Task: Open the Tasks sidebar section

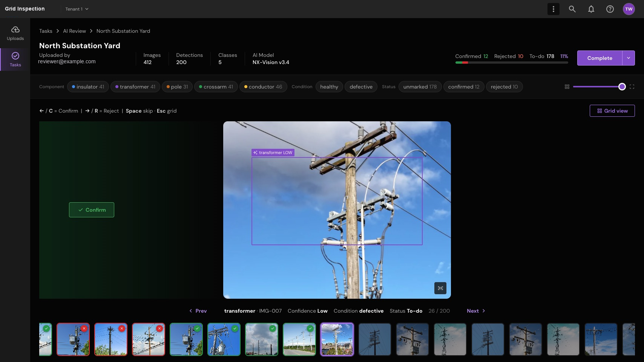Action: [x=15, y=60]
